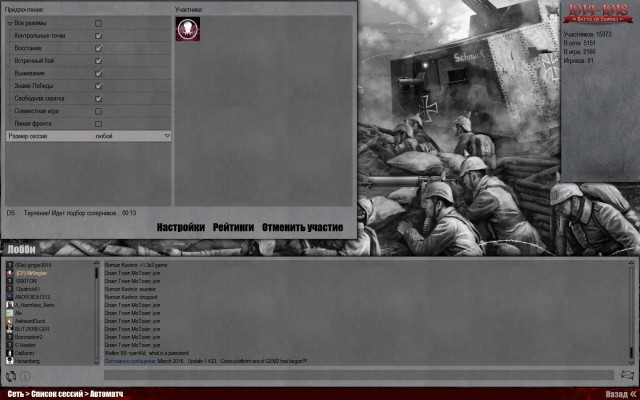Click avatar next to C.Hayden

pos(10,345)
